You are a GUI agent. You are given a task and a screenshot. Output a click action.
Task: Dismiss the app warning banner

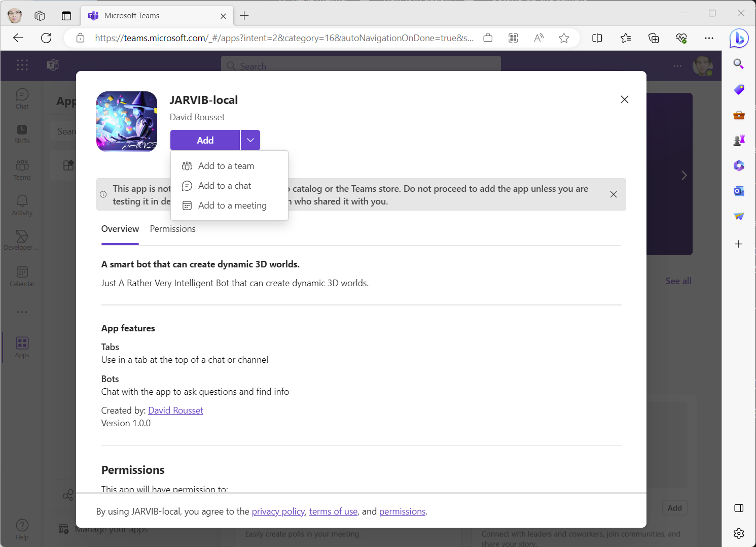tap(614, 194)
